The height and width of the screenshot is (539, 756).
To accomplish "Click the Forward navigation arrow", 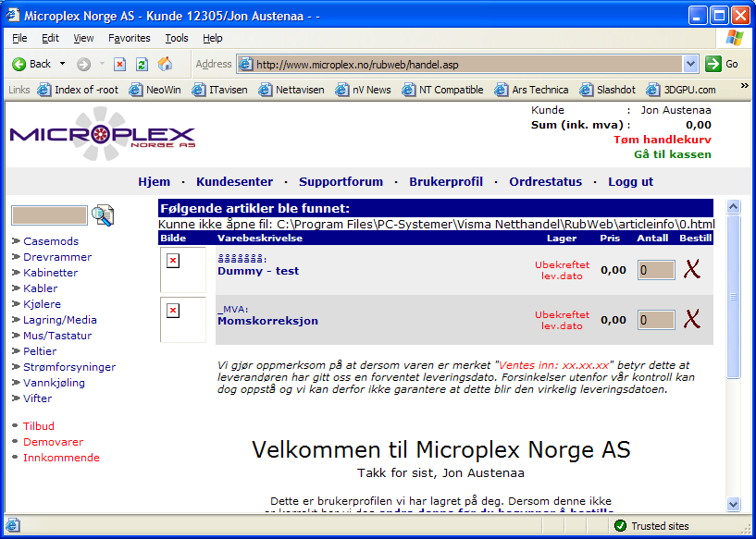I will (84, 64).
